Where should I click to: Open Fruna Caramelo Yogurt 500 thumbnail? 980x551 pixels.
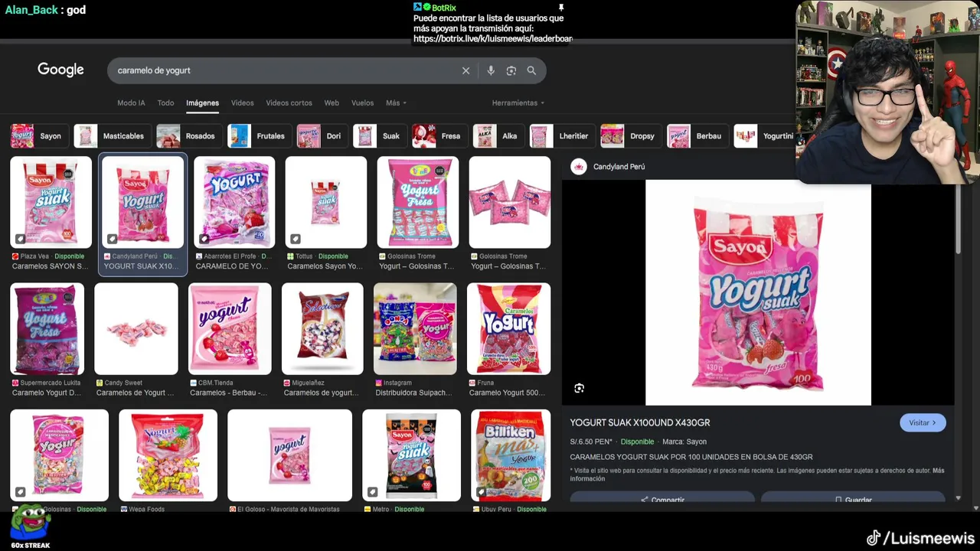(x=508, y=328)
